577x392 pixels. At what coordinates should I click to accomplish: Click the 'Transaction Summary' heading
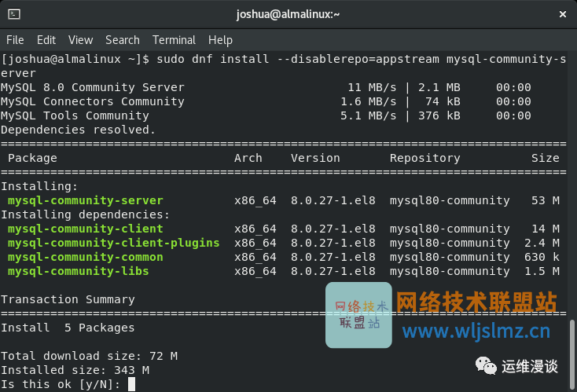[x=68, y=299]
